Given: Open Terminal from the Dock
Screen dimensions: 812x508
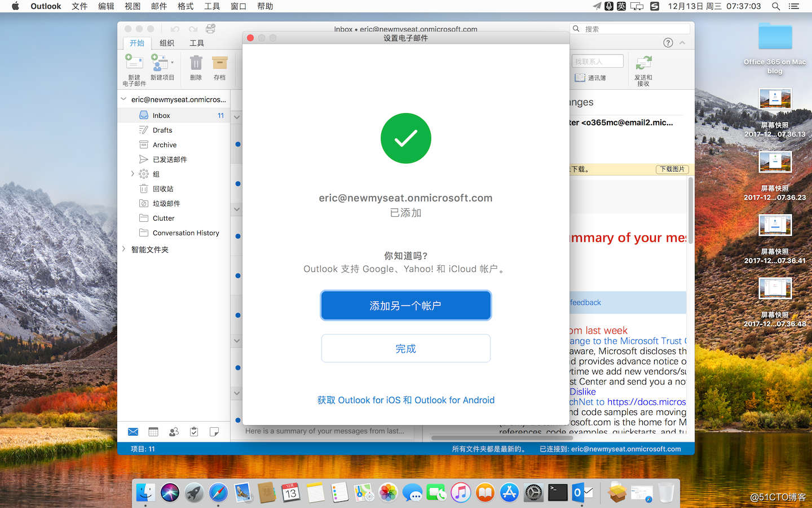Looking at the screenshot, I should 558,493.
